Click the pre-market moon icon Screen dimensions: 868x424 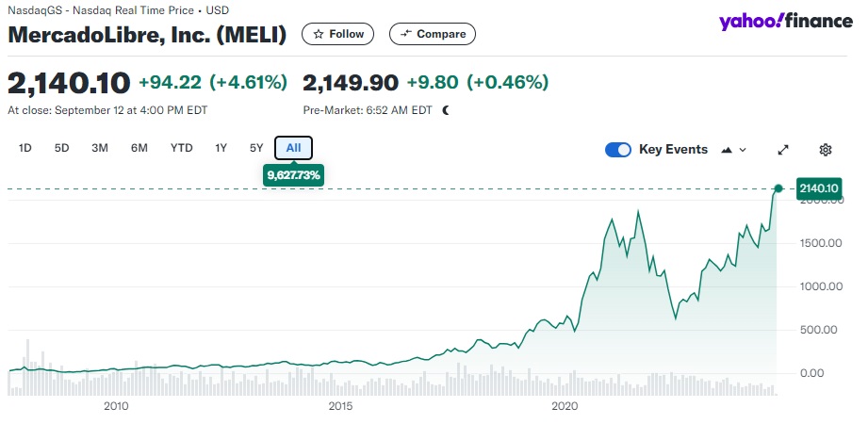click(446, 110)
